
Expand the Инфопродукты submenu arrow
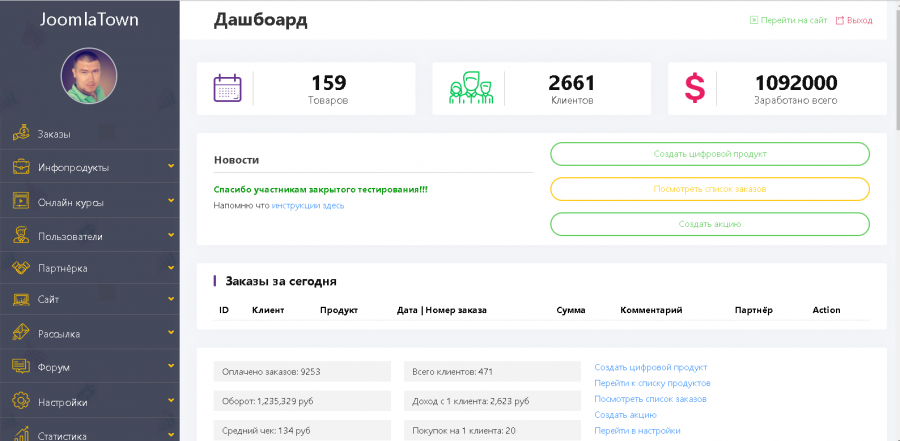pyautogui.click(x=171, y=166)
